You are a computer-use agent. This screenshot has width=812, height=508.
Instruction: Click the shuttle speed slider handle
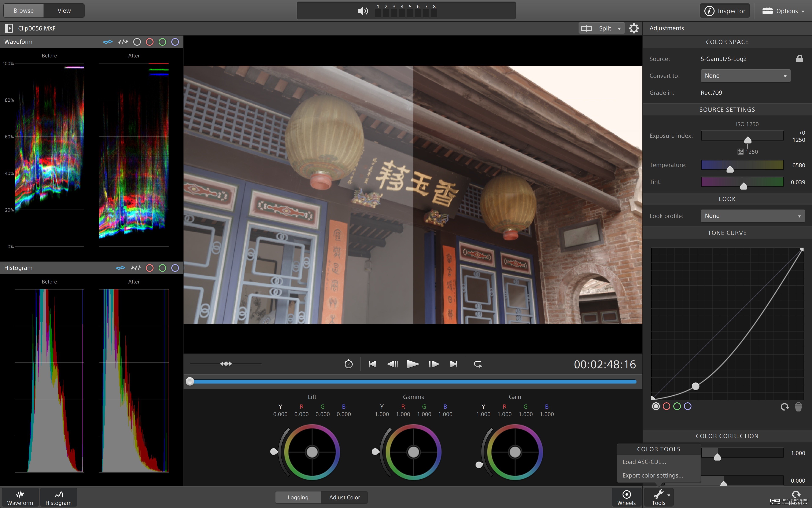click(226, 364)
